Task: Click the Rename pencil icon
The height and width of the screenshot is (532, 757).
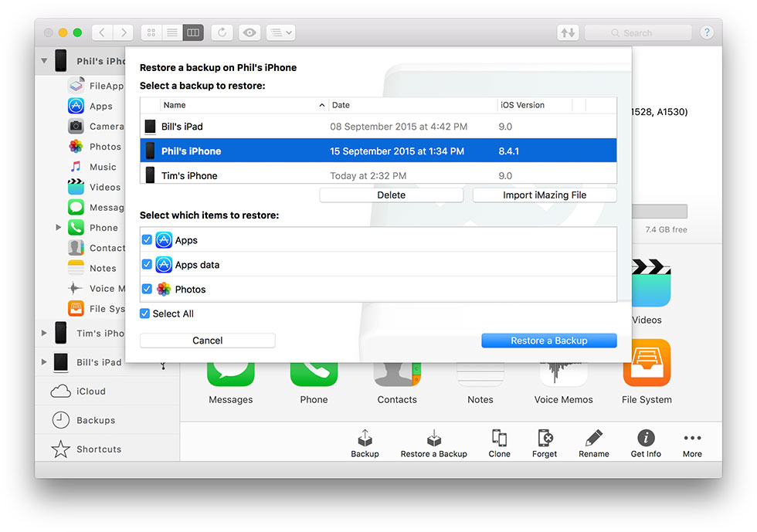Action: pyautogui.click(x=593, y=439)
